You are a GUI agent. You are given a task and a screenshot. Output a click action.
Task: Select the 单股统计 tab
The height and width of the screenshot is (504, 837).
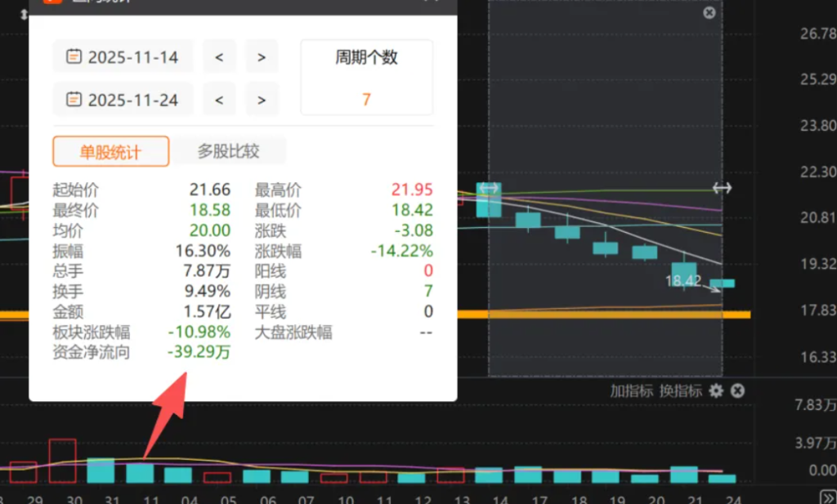click(x=110, y=151)
